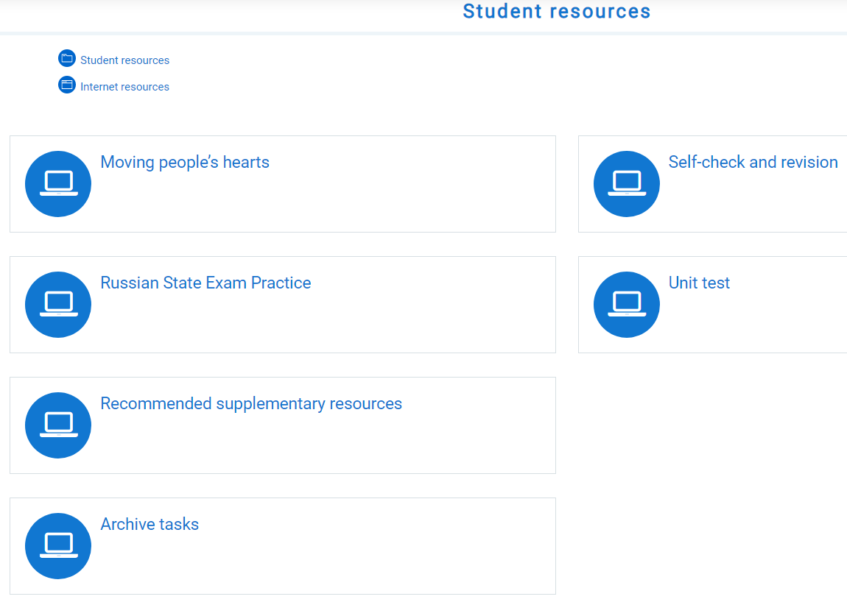Screen dimensions: 847x616
Task: Click the folder icon next to Student resources
Action: (x=66, y=57)
